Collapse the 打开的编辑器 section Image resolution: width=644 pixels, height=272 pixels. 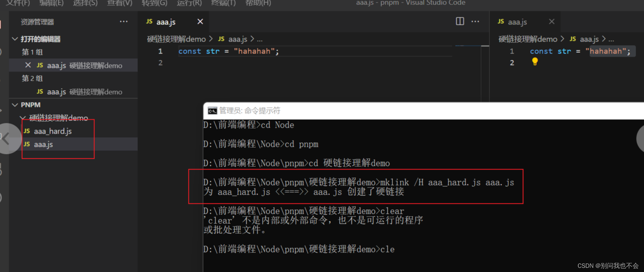coord(15,39)
